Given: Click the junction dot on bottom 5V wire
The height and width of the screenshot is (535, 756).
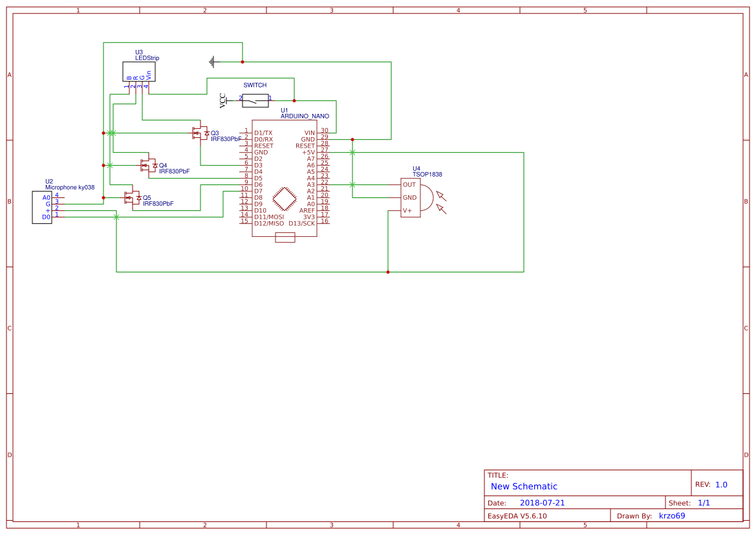Looking at the screenshot, I should 388,272.
